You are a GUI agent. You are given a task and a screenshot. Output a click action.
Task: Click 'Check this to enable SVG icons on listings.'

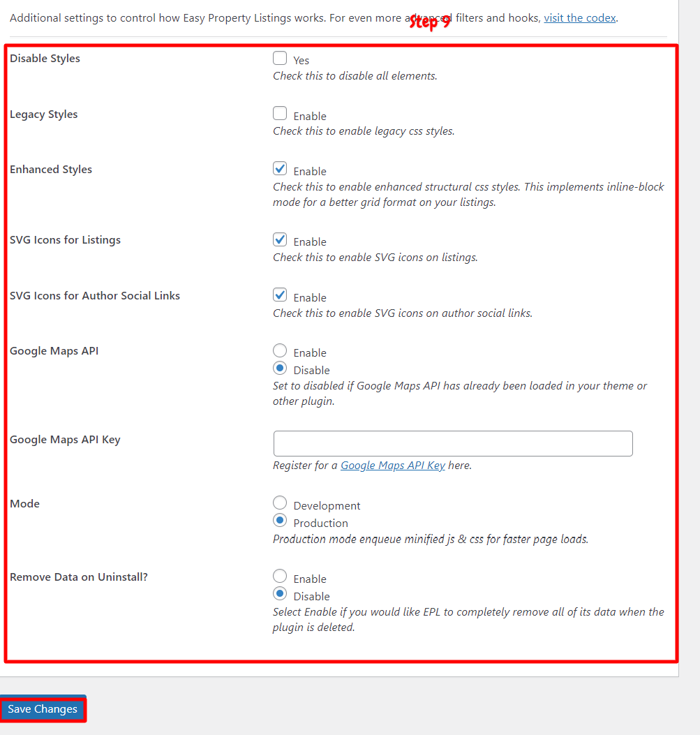click(375, 258)
